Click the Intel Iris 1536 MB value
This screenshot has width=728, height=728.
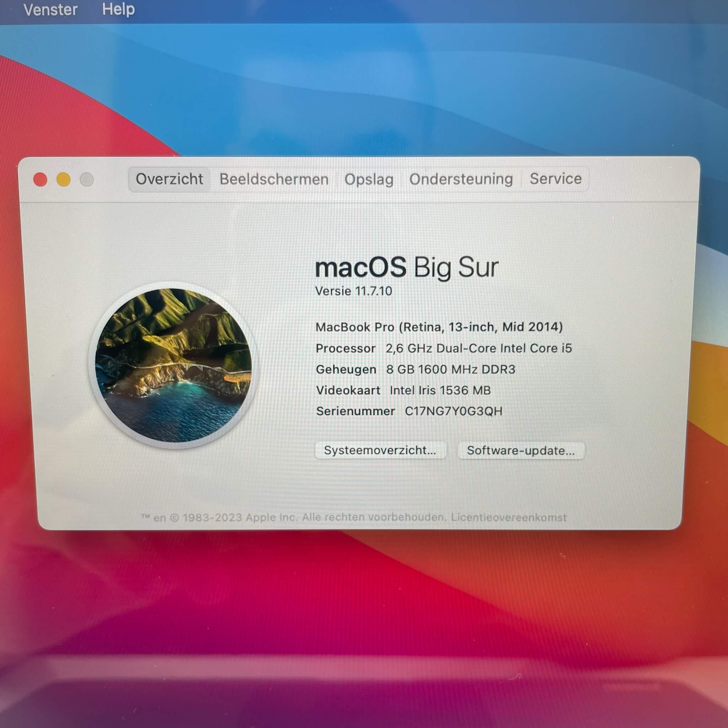[x=440, y=390]
